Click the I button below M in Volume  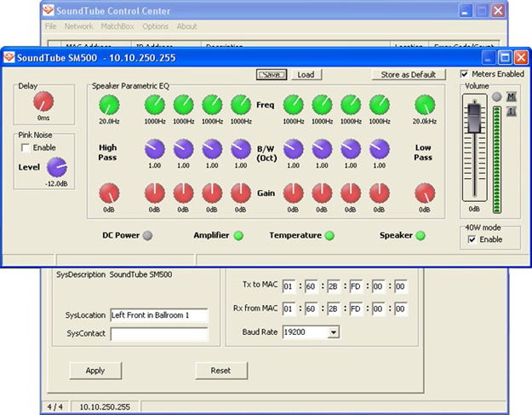(512, 111)
